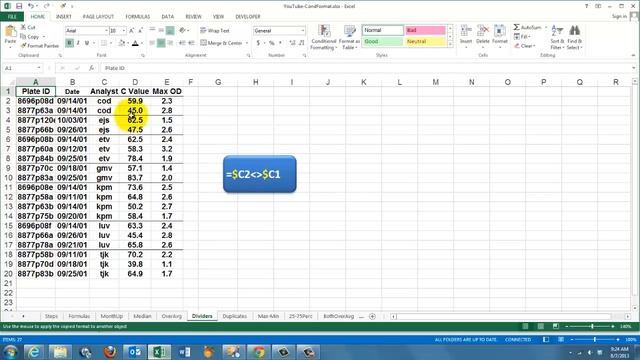Expand the Copy dropdown arrow
The image size is (640, 360).
[44, 37]
